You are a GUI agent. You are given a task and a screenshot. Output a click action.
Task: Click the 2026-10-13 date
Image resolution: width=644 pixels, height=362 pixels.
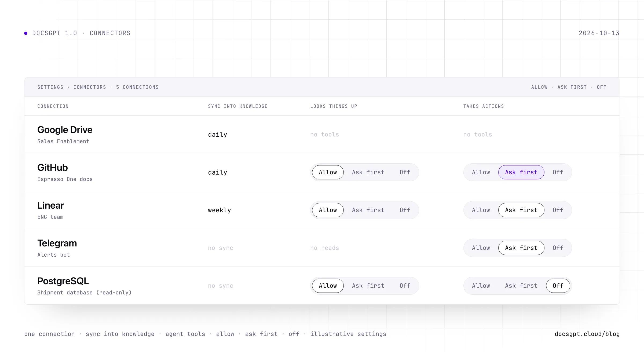pyautogui.click(x=599, y=33)
